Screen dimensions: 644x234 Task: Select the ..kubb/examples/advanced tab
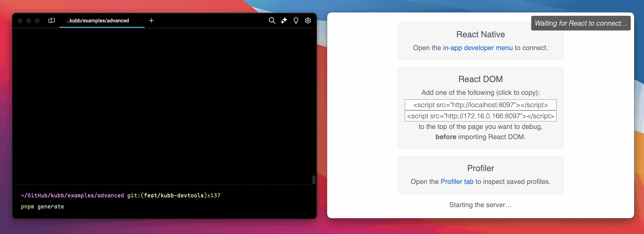pyautogui.click(x=102, y=20)
